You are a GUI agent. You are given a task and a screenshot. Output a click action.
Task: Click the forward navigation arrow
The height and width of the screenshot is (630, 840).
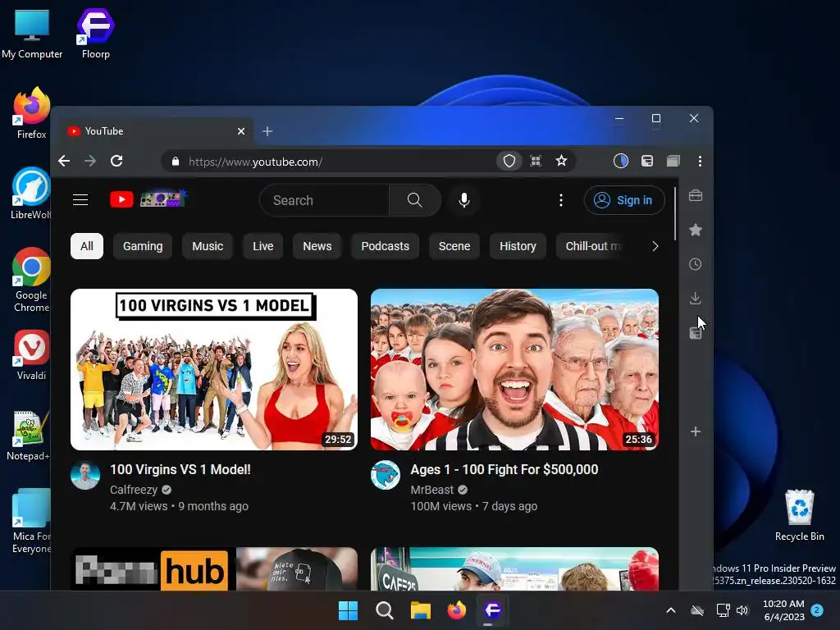click(90, 162)
